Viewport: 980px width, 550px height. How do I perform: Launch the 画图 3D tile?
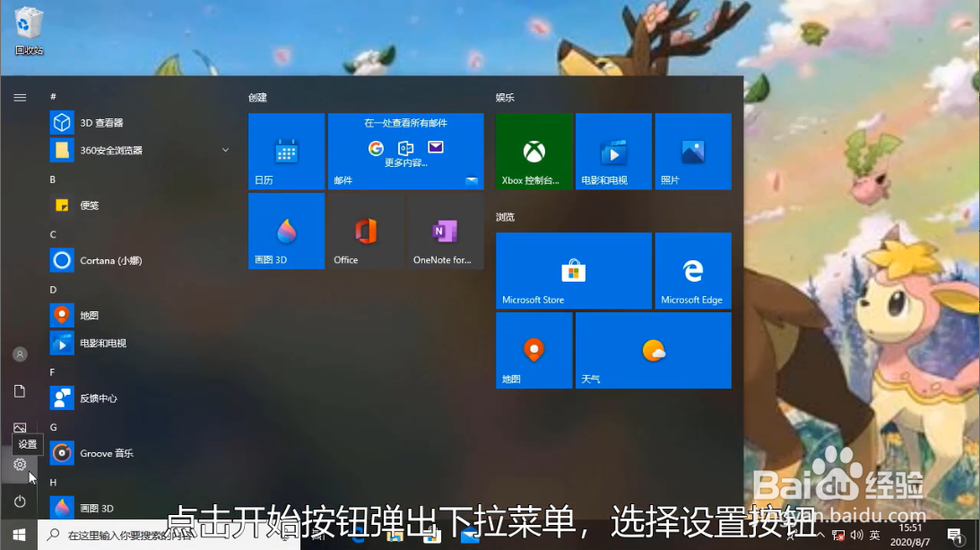pyautogui.click(x=285, y=231)
